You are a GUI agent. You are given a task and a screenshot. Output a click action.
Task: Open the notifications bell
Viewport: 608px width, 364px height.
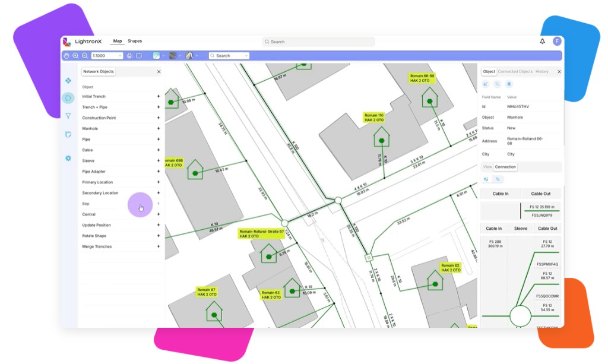(x=543, y=41)
